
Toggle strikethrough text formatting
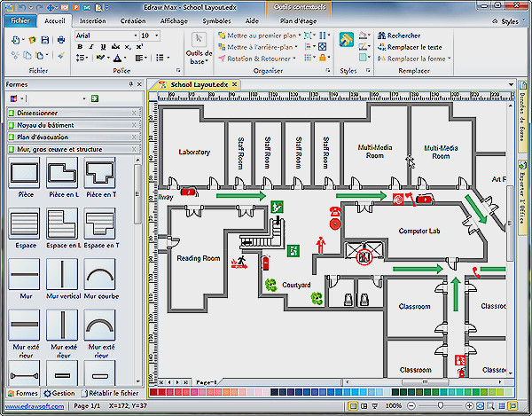point(115,47)
